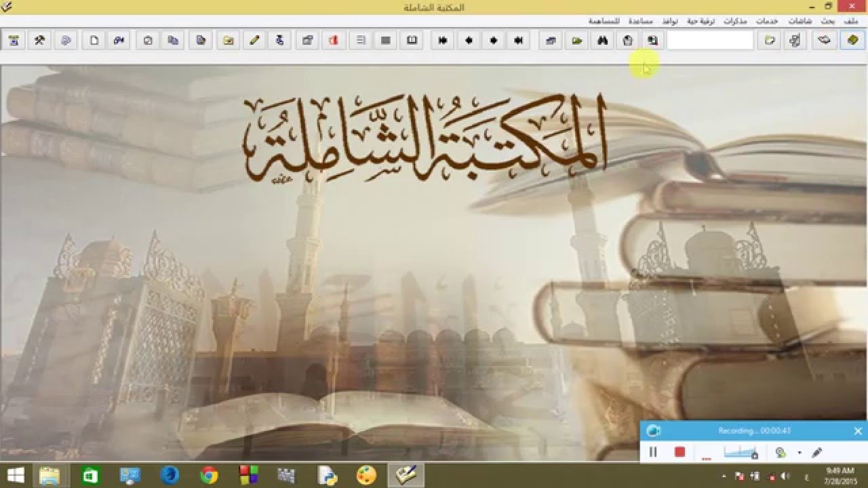Click the arrow left of pointing-to-bar arrow
868x488 pixels.
494,41
